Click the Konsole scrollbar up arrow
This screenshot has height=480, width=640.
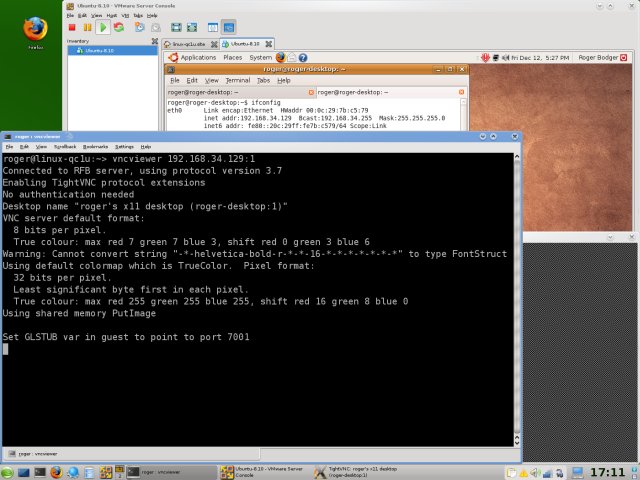[x=517, y=156]
